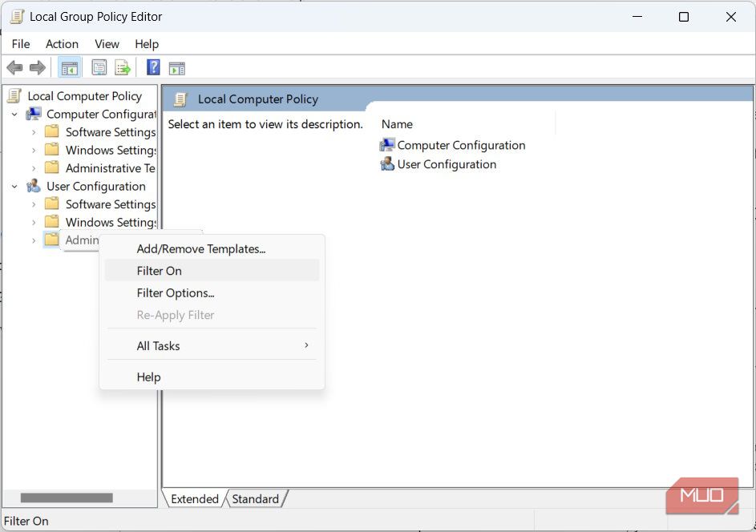
Task: Click the Local Computer Policy scroll icon in tree
Action: click(14, 96)
